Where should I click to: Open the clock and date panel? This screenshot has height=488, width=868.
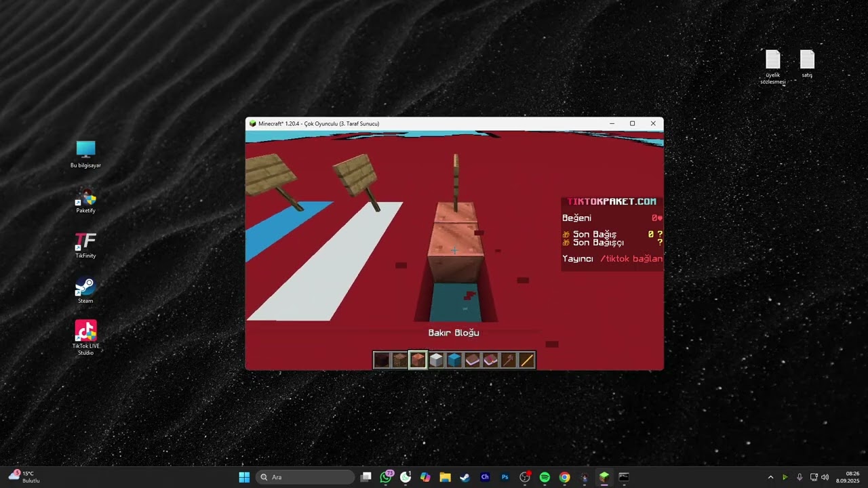pos(848,477)
